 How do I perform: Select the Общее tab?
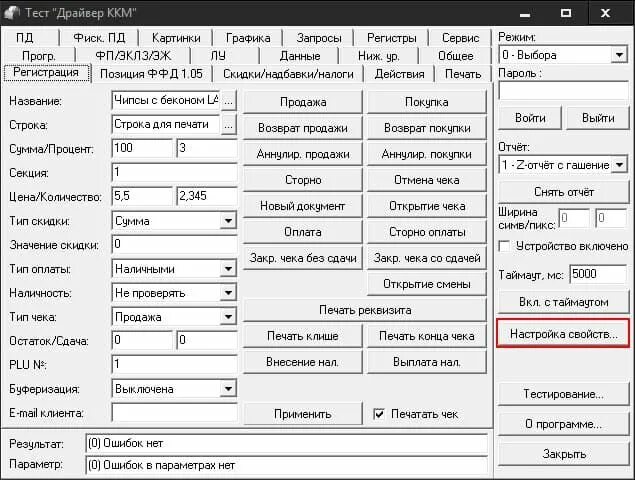(x=456, y=55)
